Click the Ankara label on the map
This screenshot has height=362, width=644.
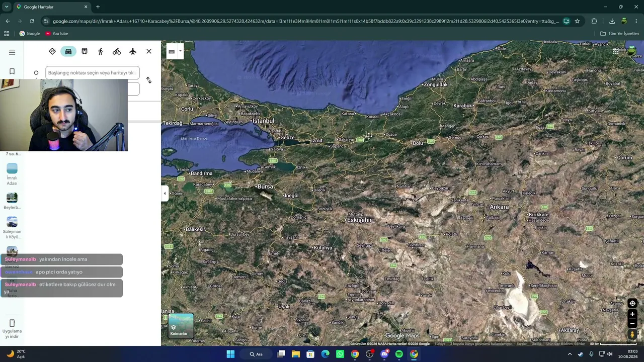(x=499, y=207)
